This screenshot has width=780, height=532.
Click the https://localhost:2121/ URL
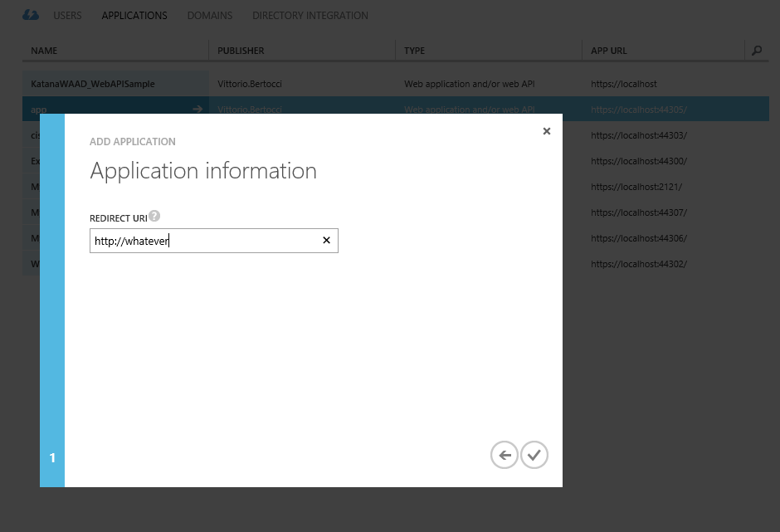(x=636, y=187)
